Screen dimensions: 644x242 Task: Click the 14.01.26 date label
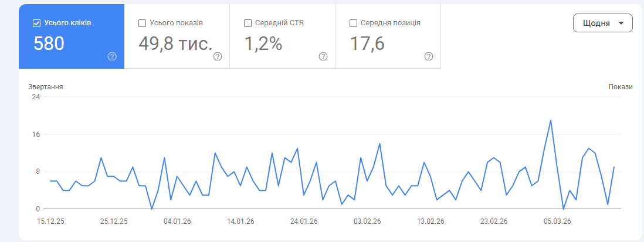click(x=240, y=221)
